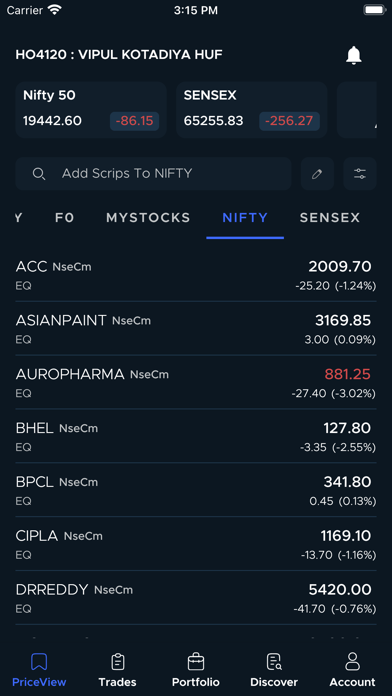Select the PriceView bookmark icon
This screenshot has width=392, height=696.
(39, 662)
